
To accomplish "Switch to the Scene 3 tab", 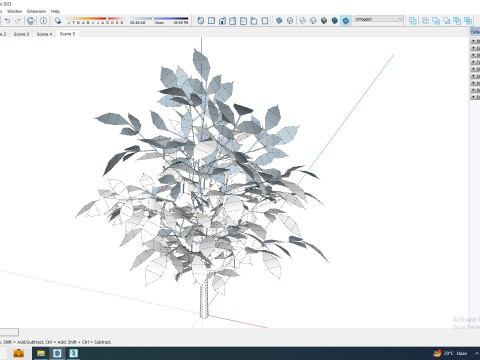I will tap(21, 34).
